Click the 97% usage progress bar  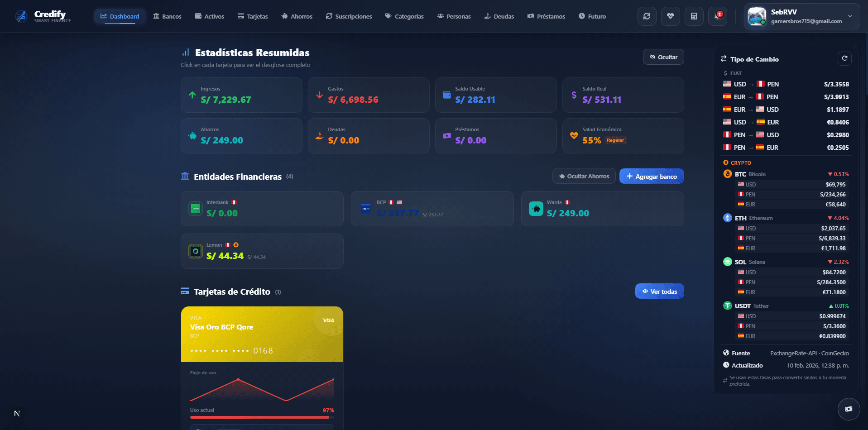coord(262,416)
